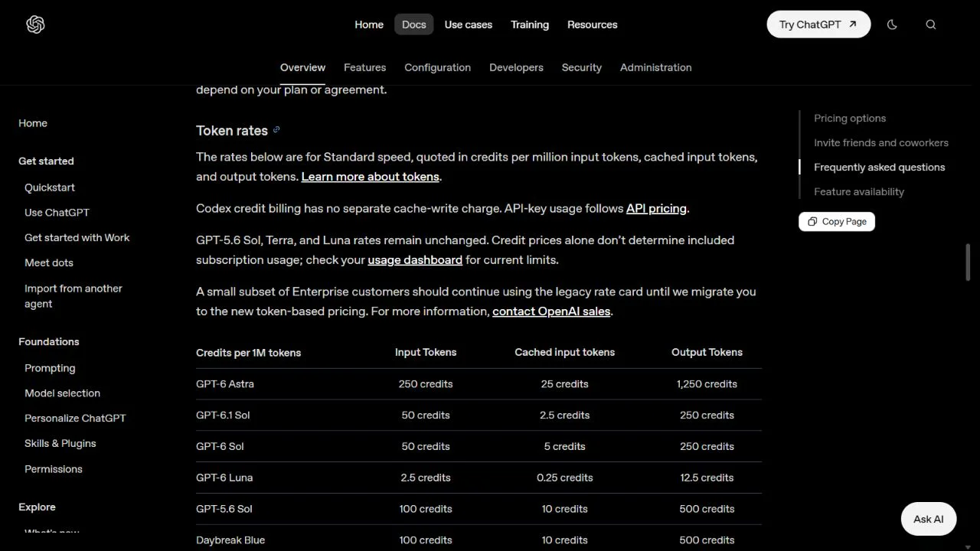Open the Quickstart sidebar page
This screenshot has width=980, height=551.
[50, 187]
